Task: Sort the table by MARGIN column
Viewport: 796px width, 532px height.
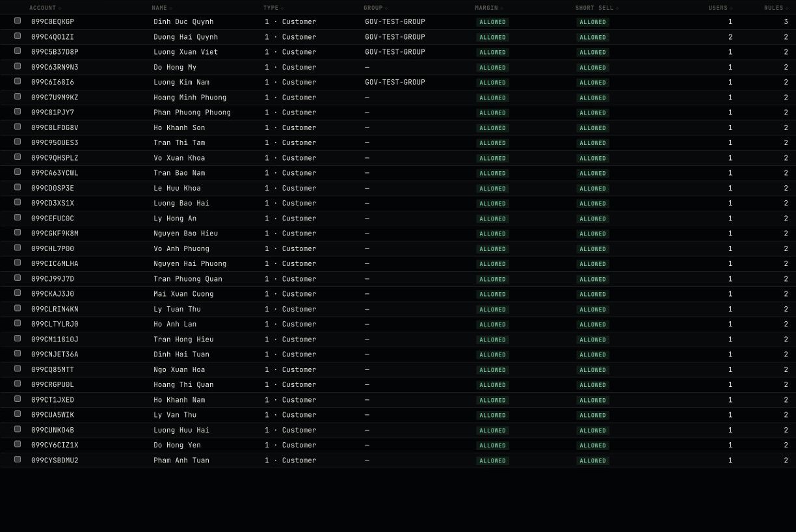Action: pos(489,8)
